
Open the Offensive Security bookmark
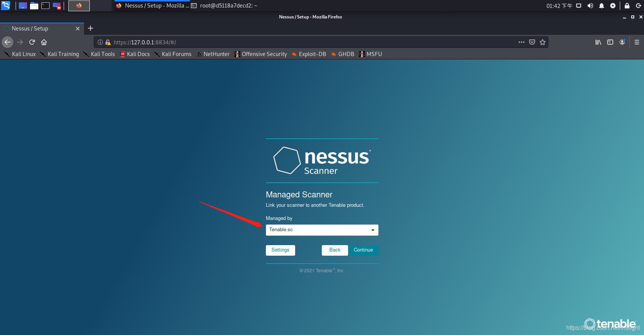(261, 54)
